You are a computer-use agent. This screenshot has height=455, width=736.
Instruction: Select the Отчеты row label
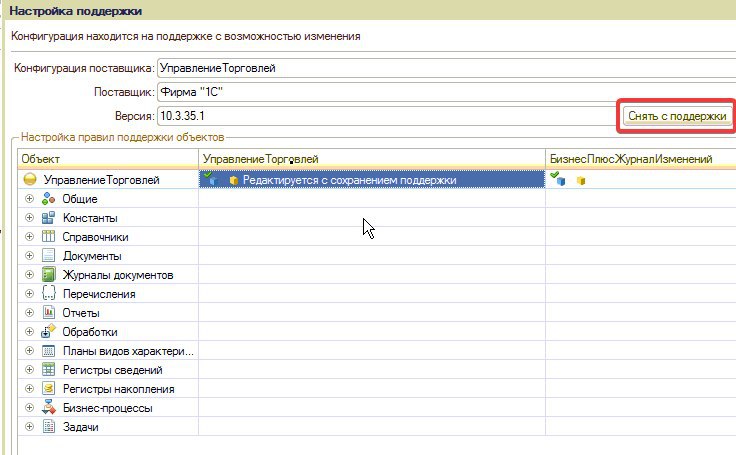point(81,313)
